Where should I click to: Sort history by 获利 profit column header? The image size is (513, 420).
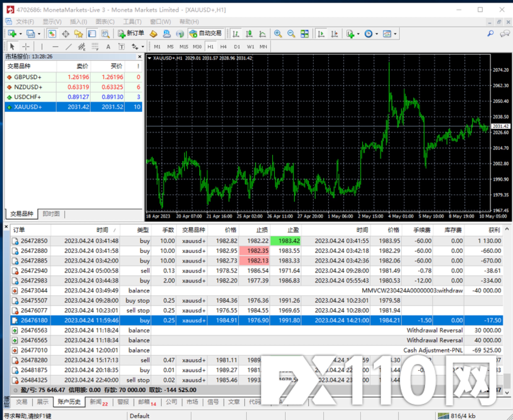coord(494,230)
